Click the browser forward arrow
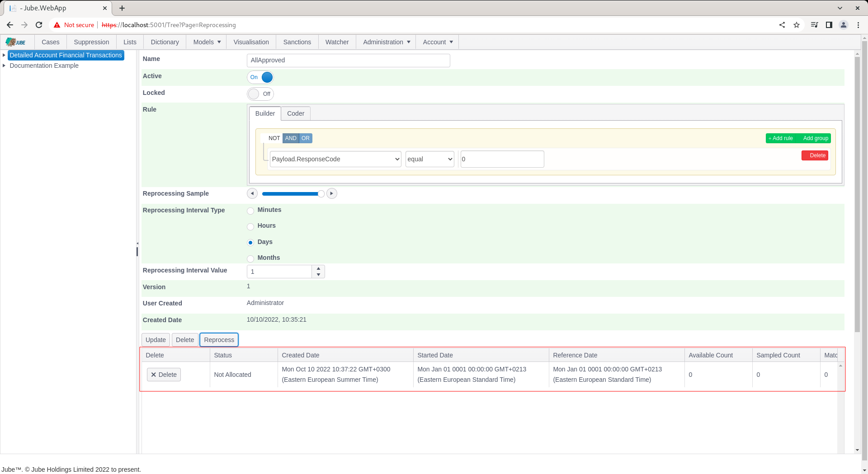The height and width of the screenshot is (474, 868). 24,25
